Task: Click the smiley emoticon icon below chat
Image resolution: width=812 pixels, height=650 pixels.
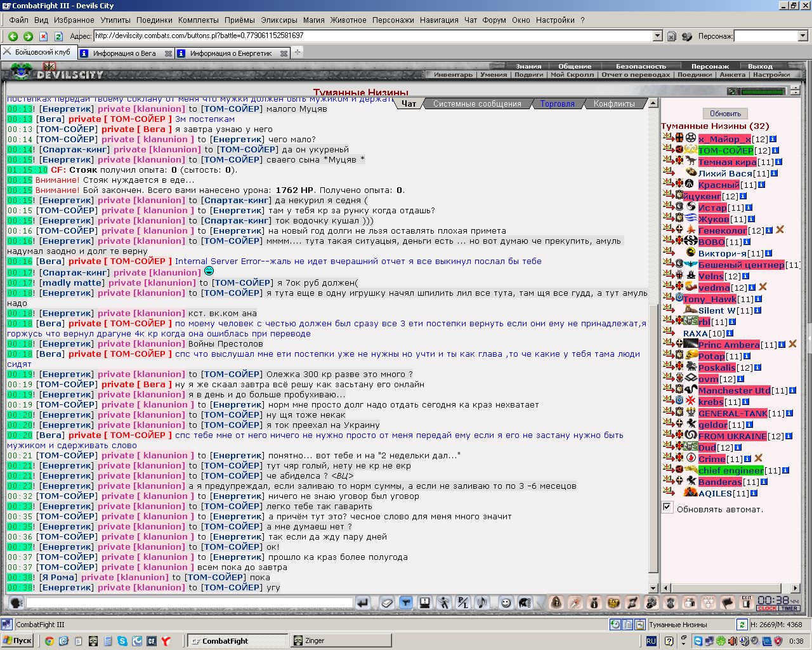Action: (506, 602)
